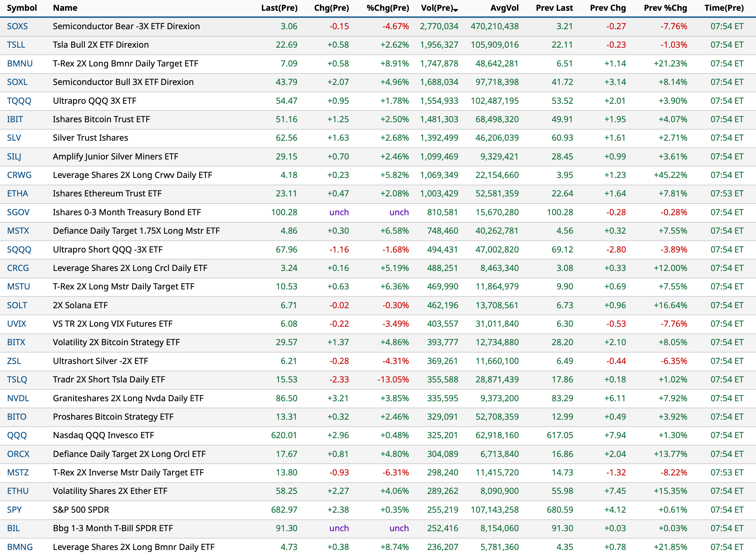Image resolution: width=756 pixels, height=554 pixels.
Task: Click the BMNU symbol link
Action: (x=20, y=63)
